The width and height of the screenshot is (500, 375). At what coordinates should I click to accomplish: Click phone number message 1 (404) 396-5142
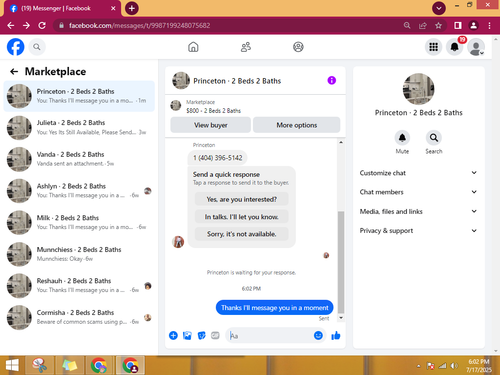pos(217,158)
